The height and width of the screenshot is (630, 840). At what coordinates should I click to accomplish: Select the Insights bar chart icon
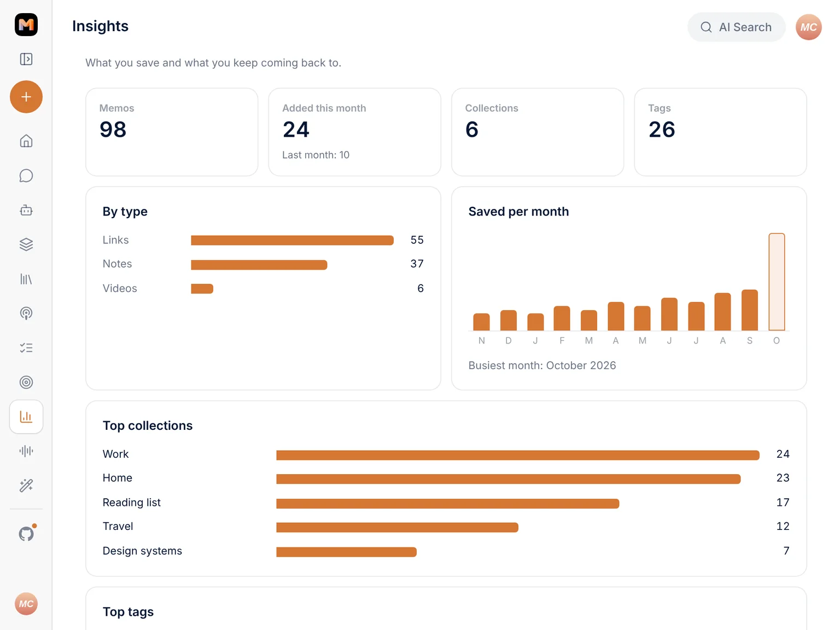coord(26,417)
